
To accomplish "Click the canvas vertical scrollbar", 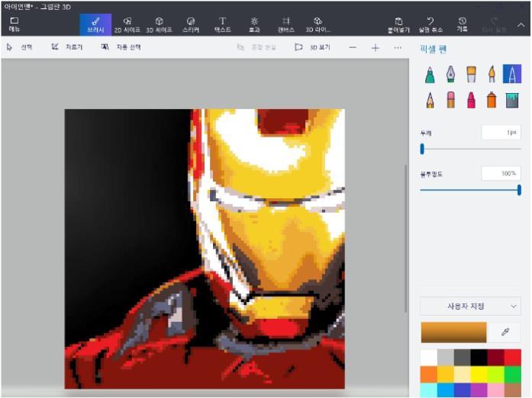I will pos(406,239).
